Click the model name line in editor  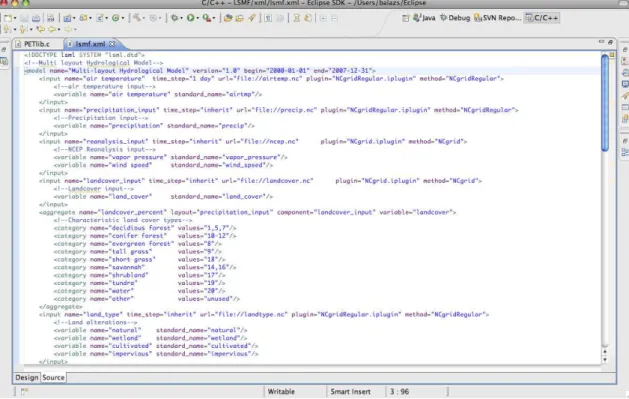(x=200, y=71)
